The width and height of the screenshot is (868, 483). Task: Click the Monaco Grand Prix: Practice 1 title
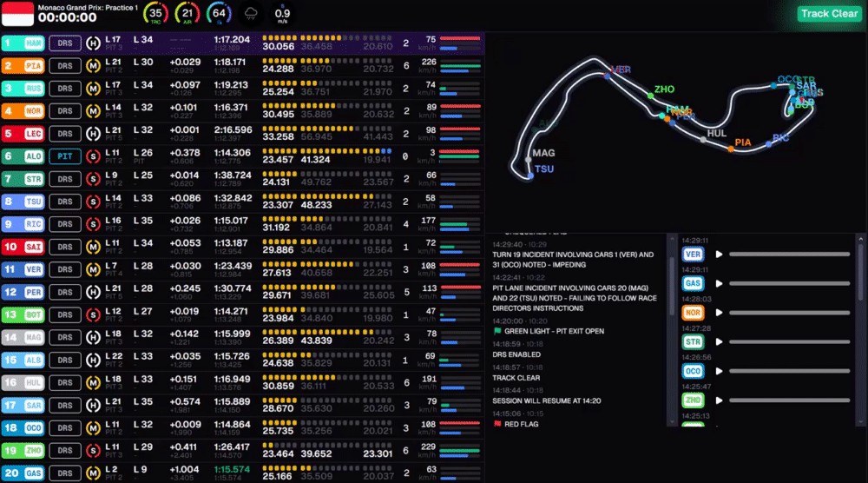pos(88,7)
